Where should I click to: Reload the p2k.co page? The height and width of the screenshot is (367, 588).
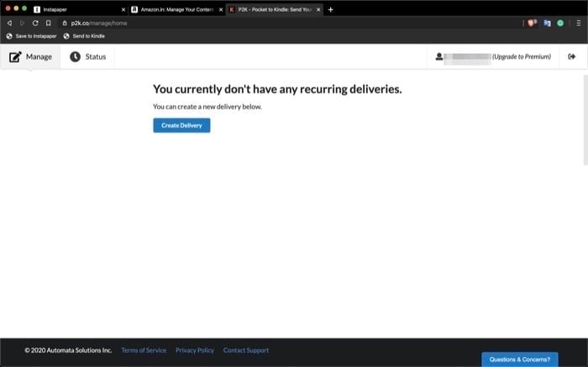coord(35,24)
